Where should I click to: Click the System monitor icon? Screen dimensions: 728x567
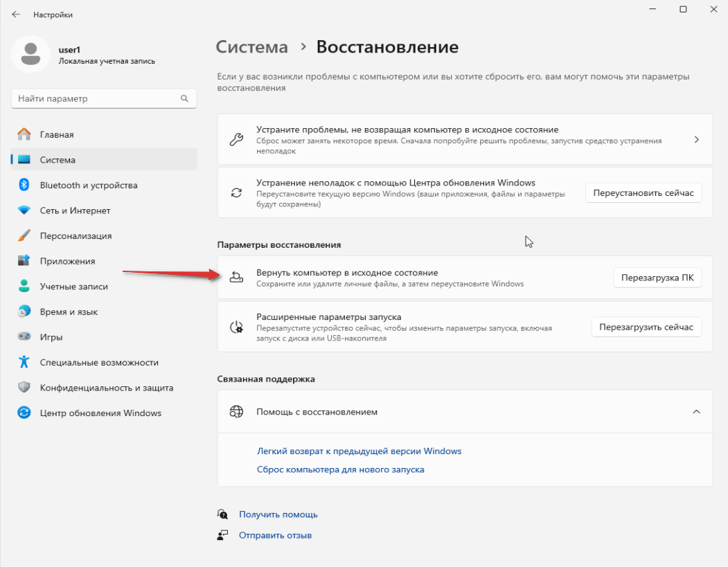tap(24, 160)
